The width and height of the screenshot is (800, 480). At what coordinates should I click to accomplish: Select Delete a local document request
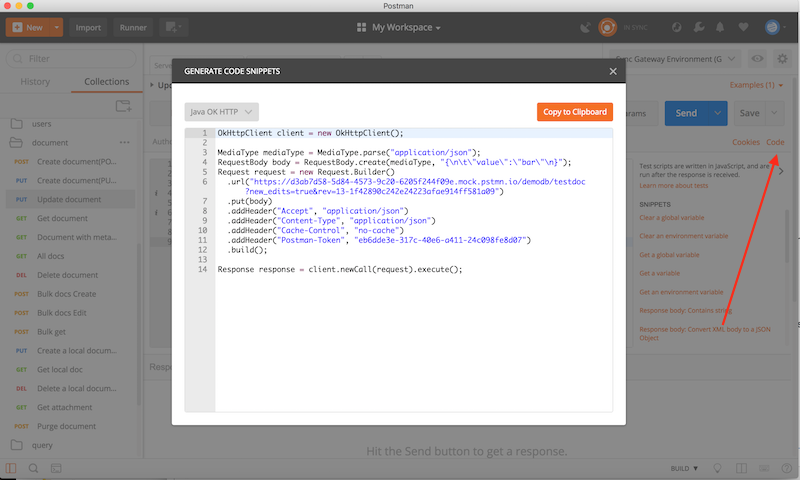point(70,388)
